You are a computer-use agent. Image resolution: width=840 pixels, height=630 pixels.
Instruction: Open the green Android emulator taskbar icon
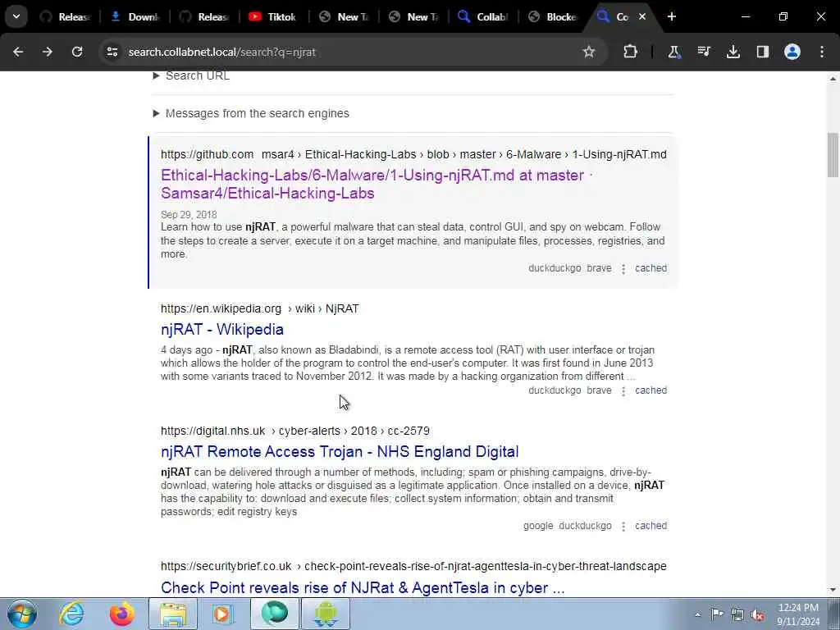tap(326, 614)
